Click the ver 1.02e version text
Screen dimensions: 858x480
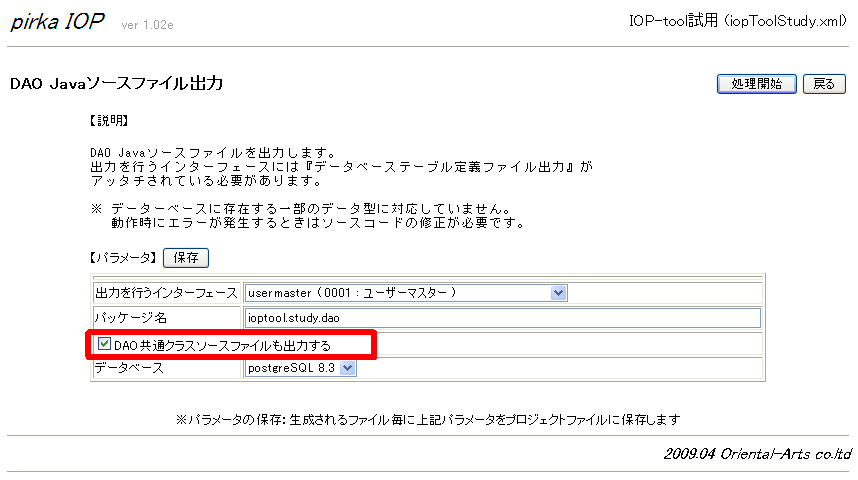point(147,26)
